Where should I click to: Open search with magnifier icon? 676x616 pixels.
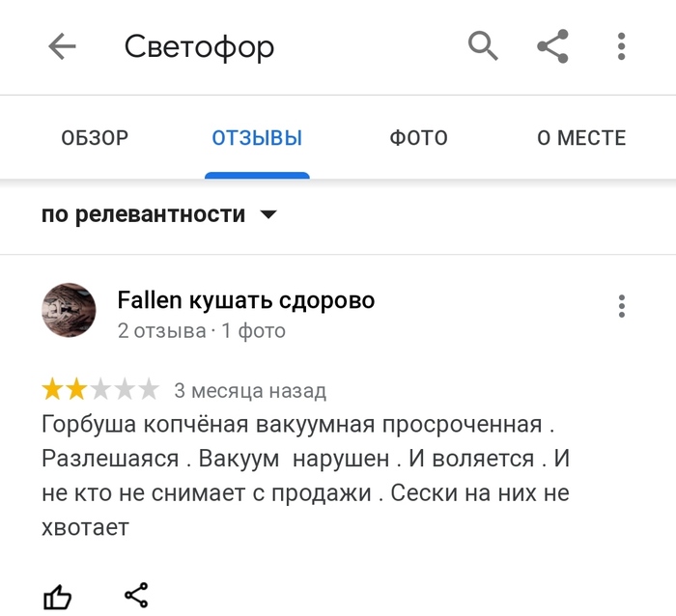click(483, 45)
